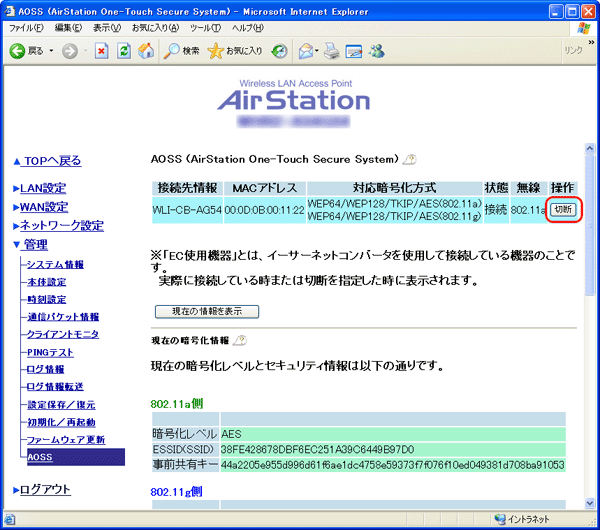Viewport: 600px width, 530px height.
Task: Open the ツール(T) menu
Action: tap(205, 28)
